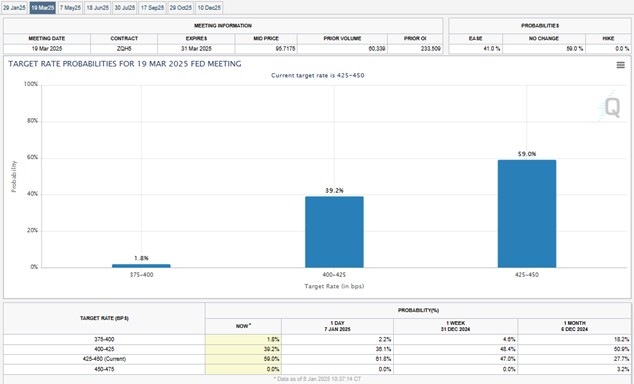The height and width of the screenshot is (384, 634).
Task: Select the 19 Mar25 meeting tab
Action: tap(42, 8)
